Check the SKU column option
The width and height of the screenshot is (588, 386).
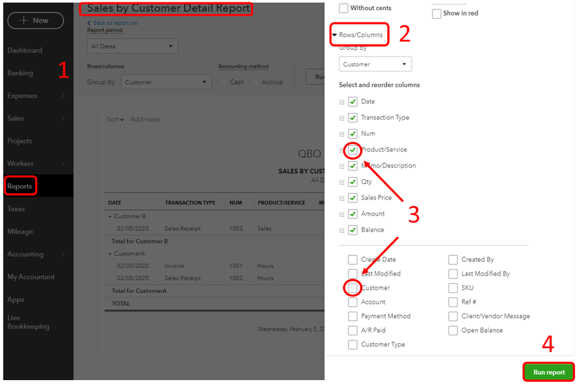(453, 288)
